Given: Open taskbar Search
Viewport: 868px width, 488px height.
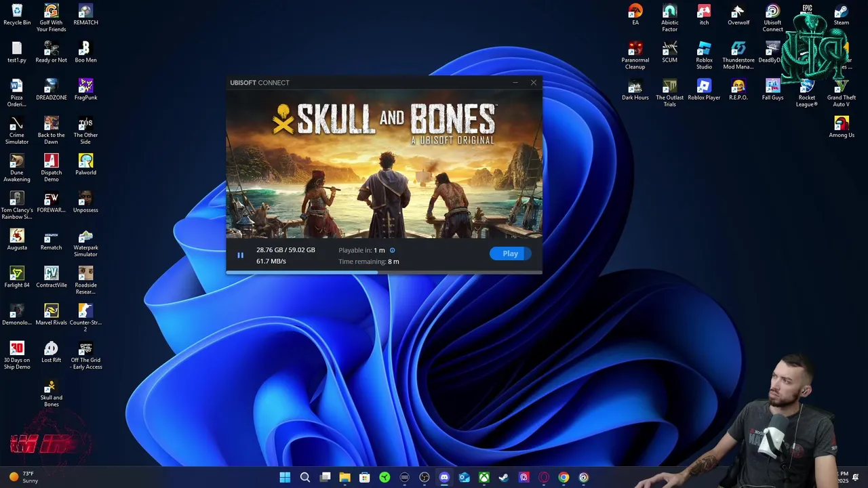Looking at the screenshot, I should point(305,477).
